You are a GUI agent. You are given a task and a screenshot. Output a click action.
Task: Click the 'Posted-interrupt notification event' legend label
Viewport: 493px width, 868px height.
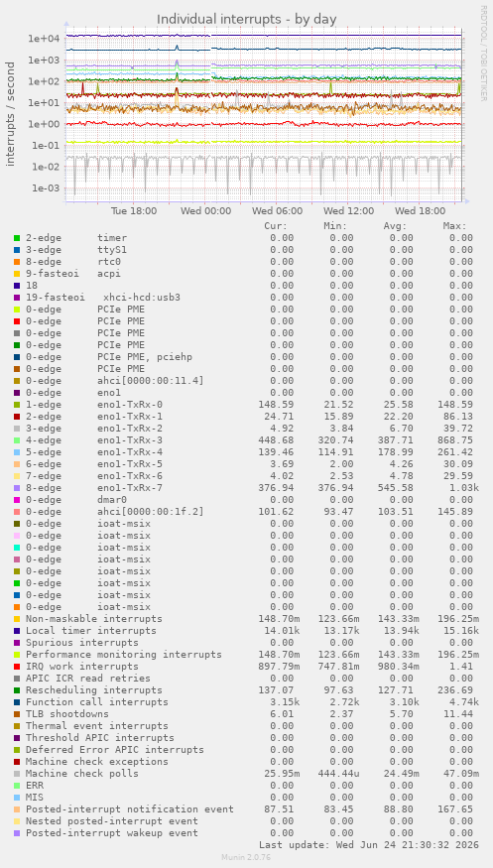pos(130,809)
